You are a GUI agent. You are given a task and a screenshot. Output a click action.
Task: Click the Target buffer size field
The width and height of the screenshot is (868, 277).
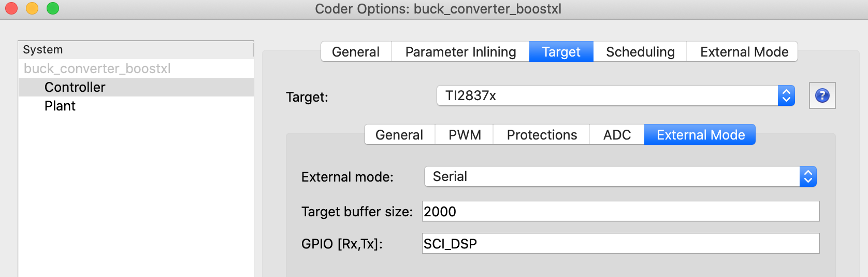click(620, 211)
